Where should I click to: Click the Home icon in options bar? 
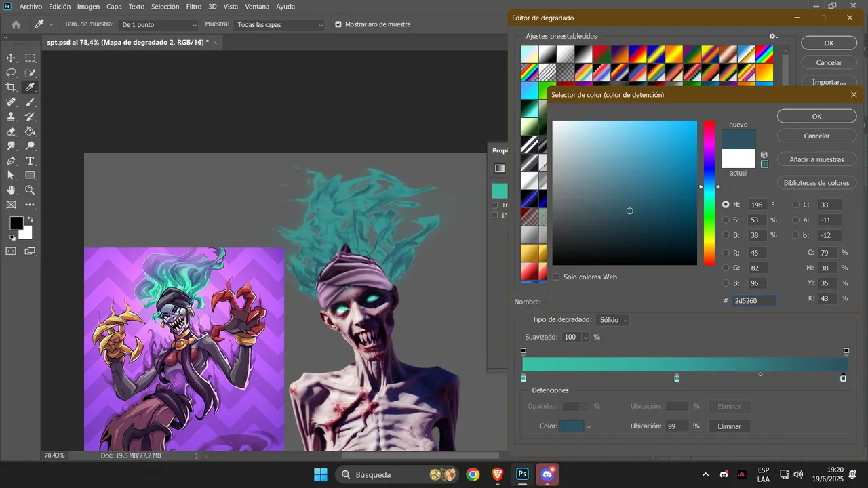pyautogui.click(x=16, y=24)
